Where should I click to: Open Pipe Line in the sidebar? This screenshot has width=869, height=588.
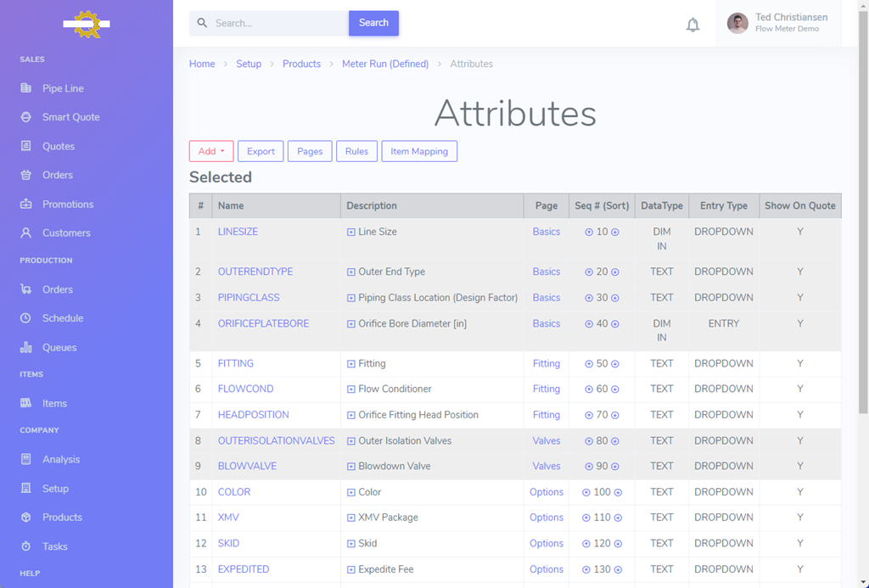(x=63, y=88)
